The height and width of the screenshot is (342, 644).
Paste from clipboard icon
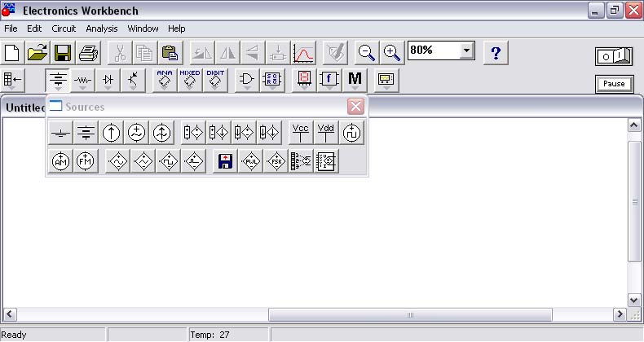[x=170, y=53]
